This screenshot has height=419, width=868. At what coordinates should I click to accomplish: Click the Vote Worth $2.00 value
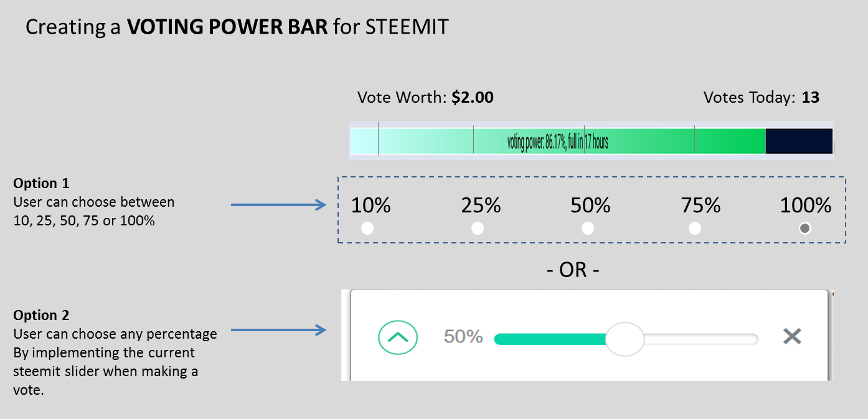(473, 98)
